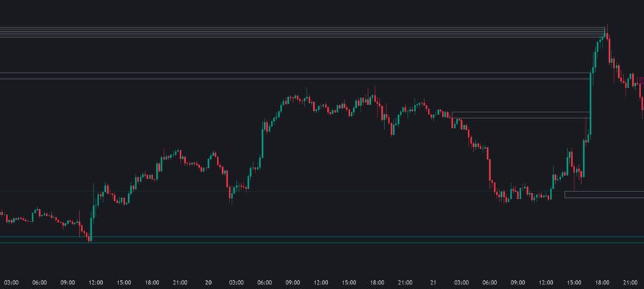This screenshot has height=289, width=644.
Task: Click the first 03:00 label at far left
Action: pyautogui.click(x=10, y=282)
